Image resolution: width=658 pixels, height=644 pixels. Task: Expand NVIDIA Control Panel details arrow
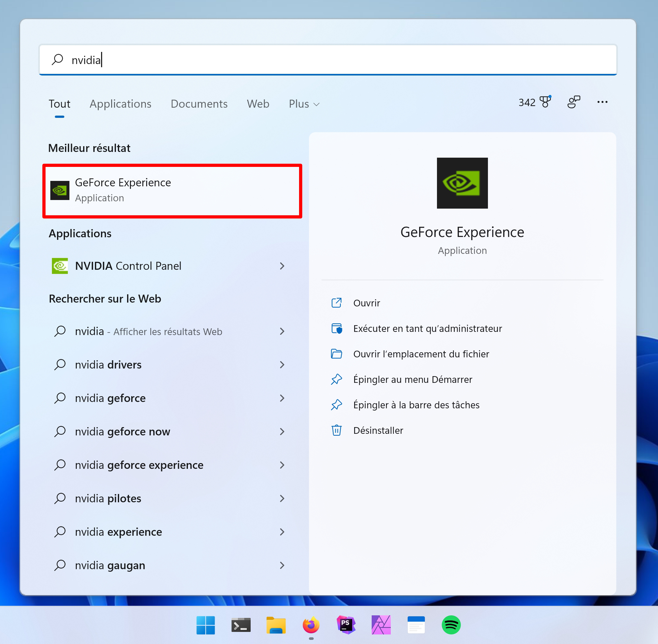[x=282, y=266]
